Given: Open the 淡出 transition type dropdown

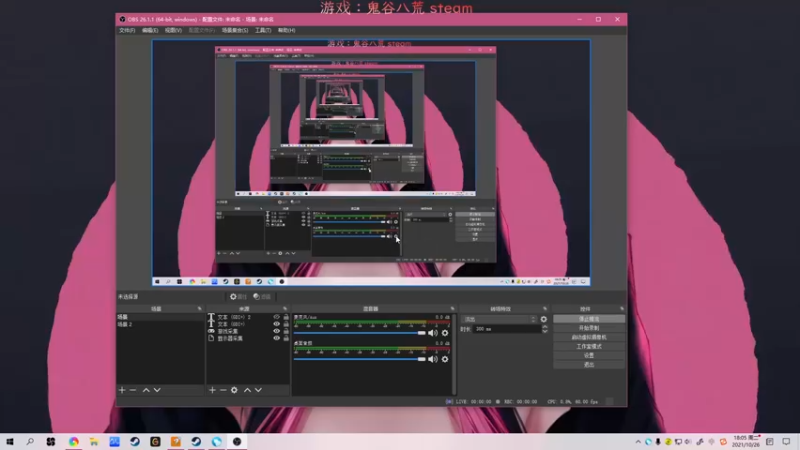Looking at the screenshot, I should [x=499, y=319].
